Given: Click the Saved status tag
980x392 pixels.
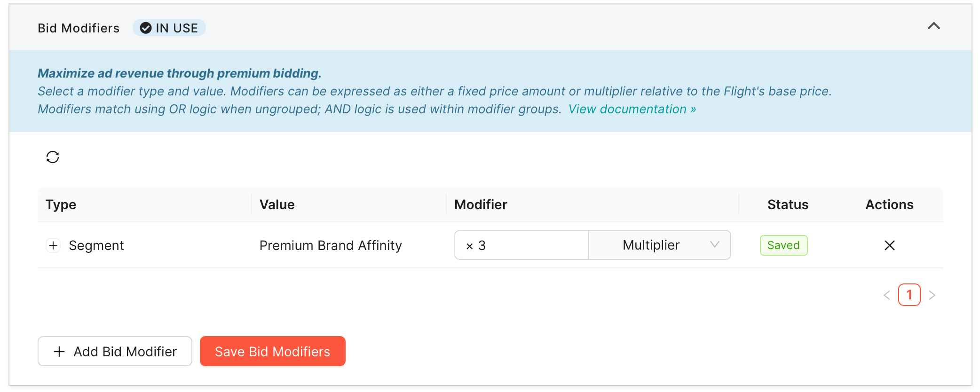Looking at the screenshot, I should (783, 245).
